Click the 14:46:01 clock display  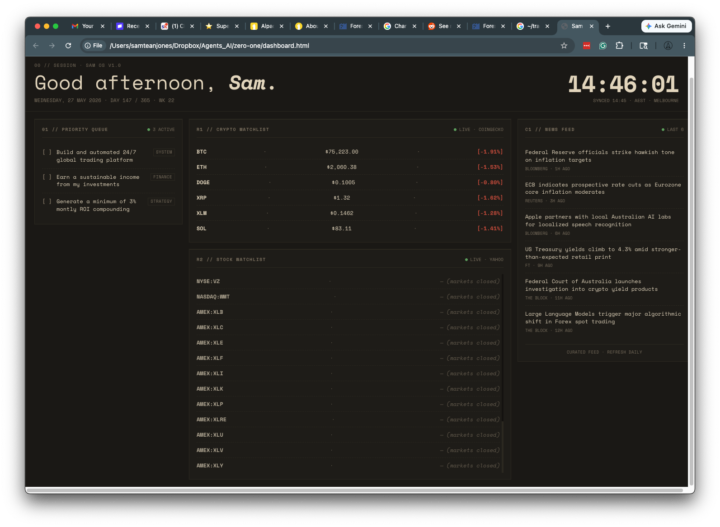[623, 84]
